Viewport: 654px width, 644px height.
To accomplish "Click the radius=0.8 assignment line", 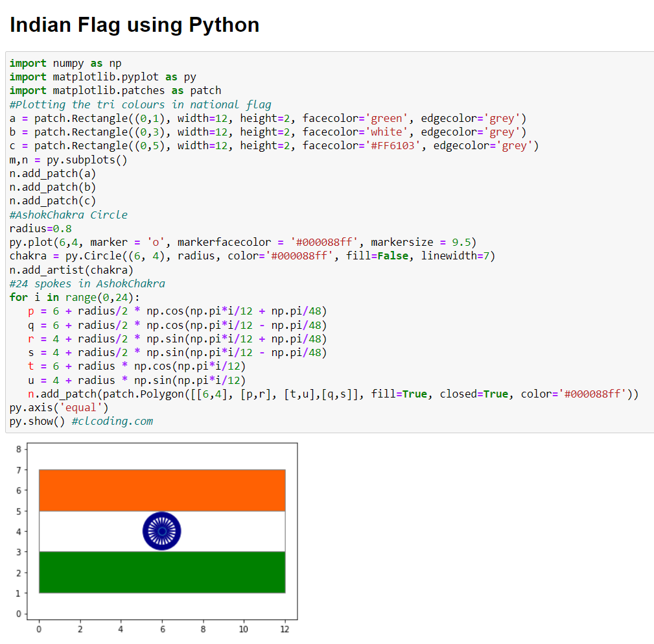I will (39, 228).
